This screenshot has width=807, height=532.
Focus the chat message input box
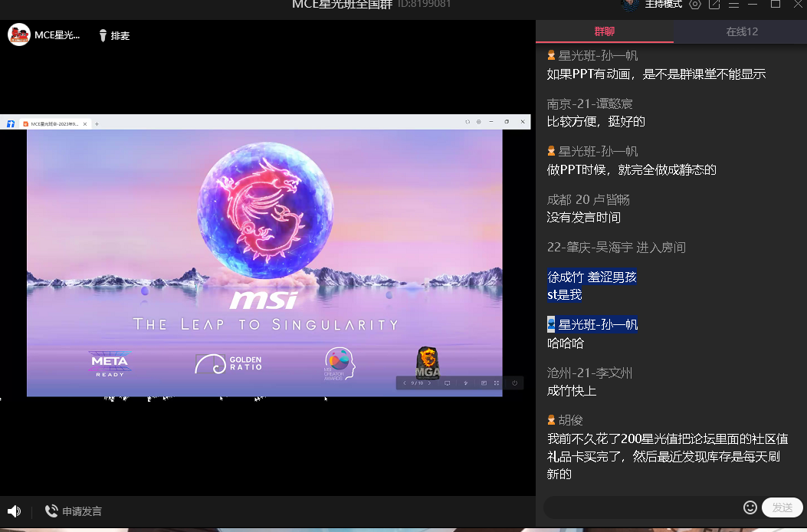pyautogui.click(x=641, y=507)
